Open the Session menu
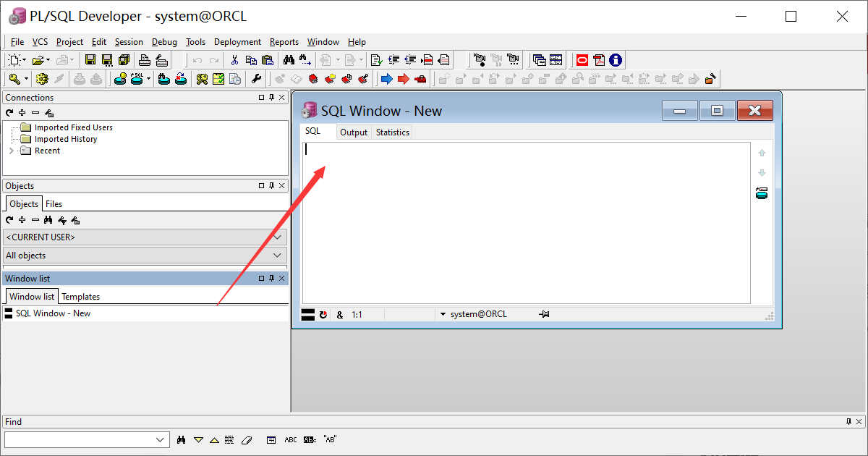 (129, 42)
